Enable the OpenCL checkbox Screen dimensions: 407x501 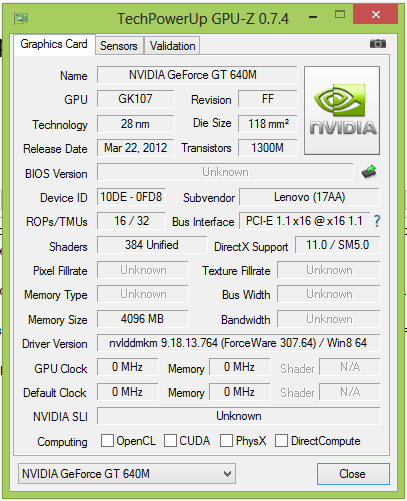107,440
